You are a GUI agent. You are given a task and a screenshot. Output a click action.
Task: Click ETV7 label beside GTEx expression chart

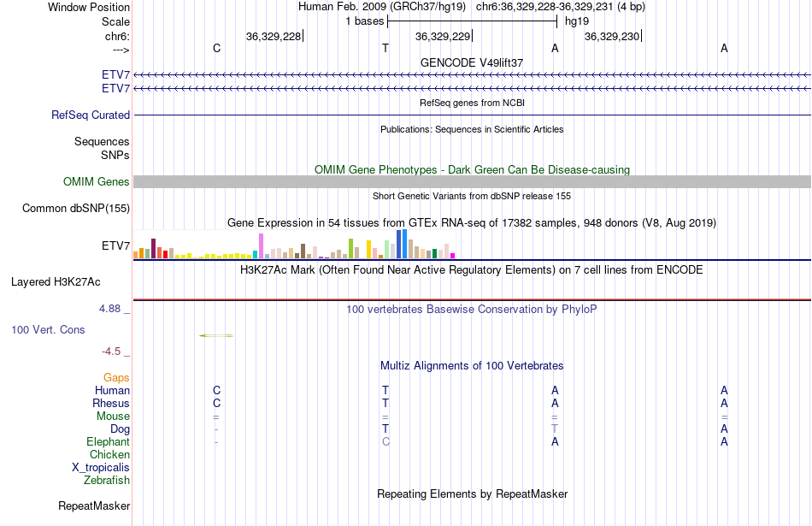coord(115,245)
